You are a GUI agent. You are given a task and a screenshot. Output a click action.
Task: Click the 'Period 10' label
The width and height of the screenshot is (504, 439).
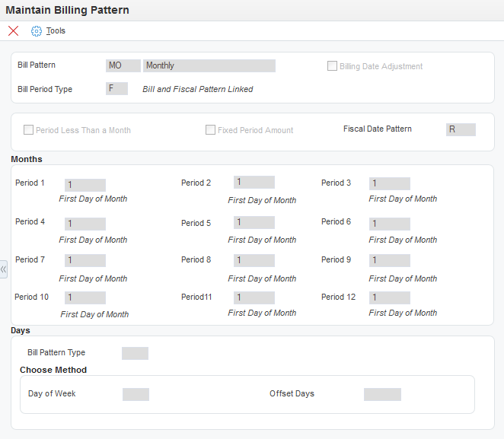pos(31,297)
